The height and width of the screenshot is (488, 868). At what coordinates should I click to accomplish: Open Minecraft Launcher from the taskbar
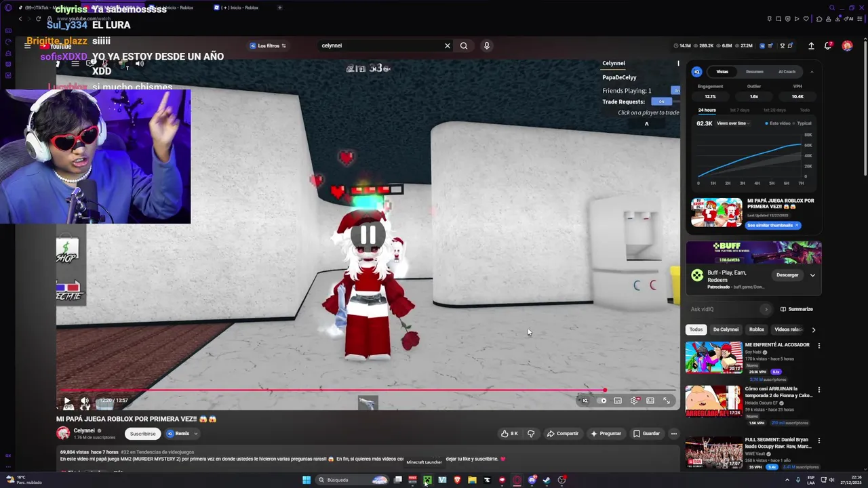pos(427,480)
